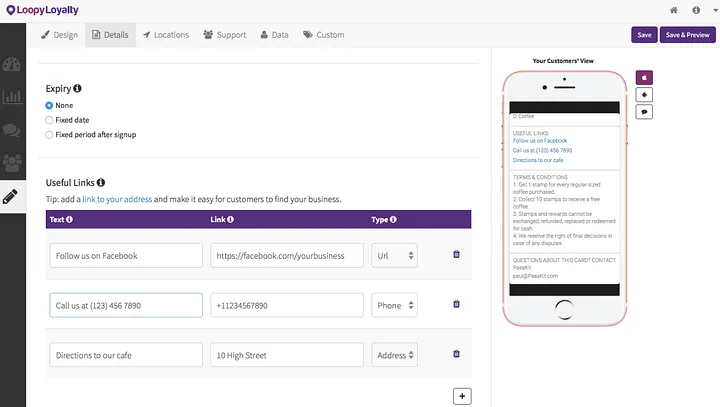
Task: Open the Url type dropdown
Action: coord(394,255)
